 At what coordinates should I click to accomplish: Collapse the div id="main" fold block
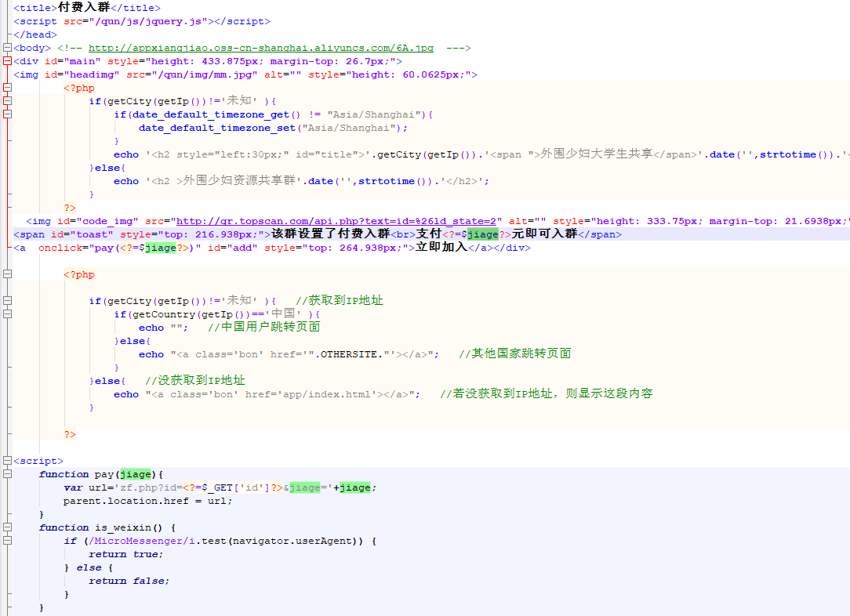(7, 61)
